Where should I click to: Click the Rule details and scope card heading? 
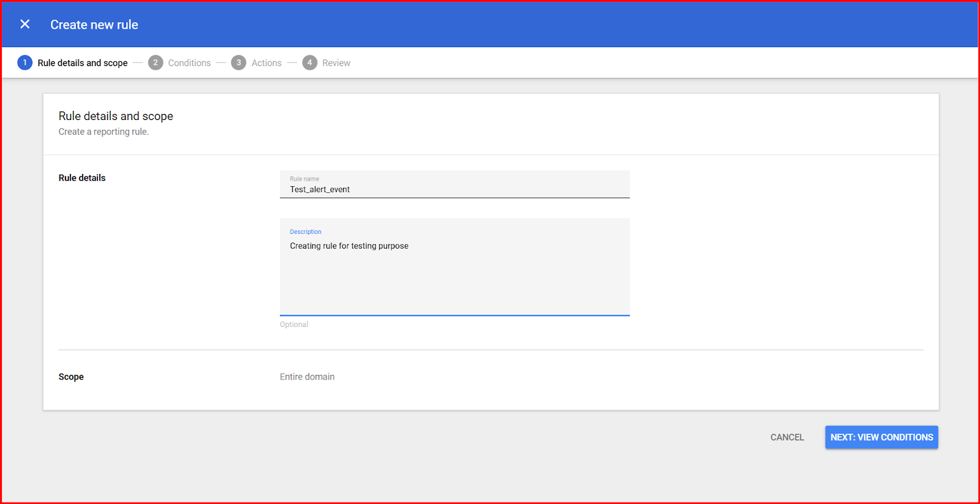pos(116,116)
